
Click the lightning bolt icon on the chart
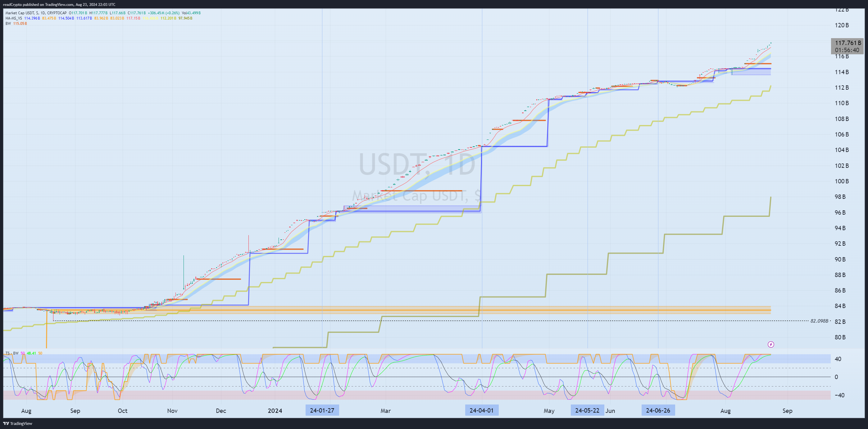[x=770, y=344]
